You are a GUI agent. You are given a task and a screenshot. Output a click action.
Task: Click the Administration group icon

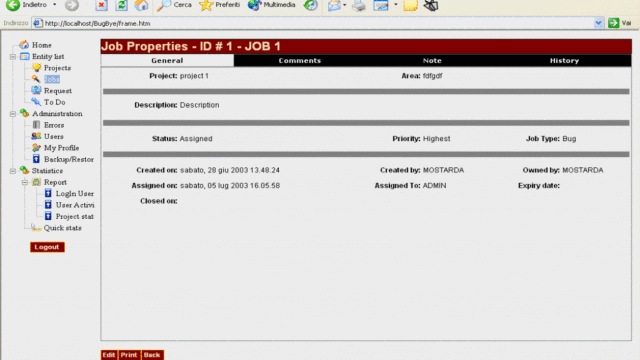pyautogui.click(x=24, y=113)
